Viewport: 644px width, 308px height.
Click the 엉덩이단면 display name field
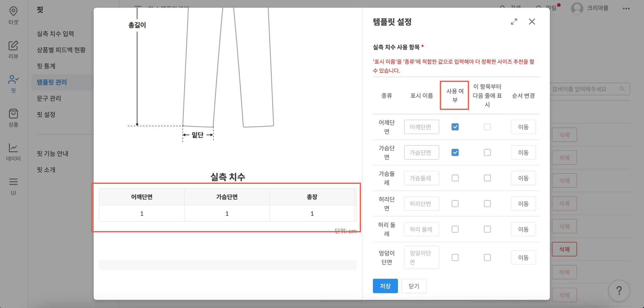click(x=421, y=258)
